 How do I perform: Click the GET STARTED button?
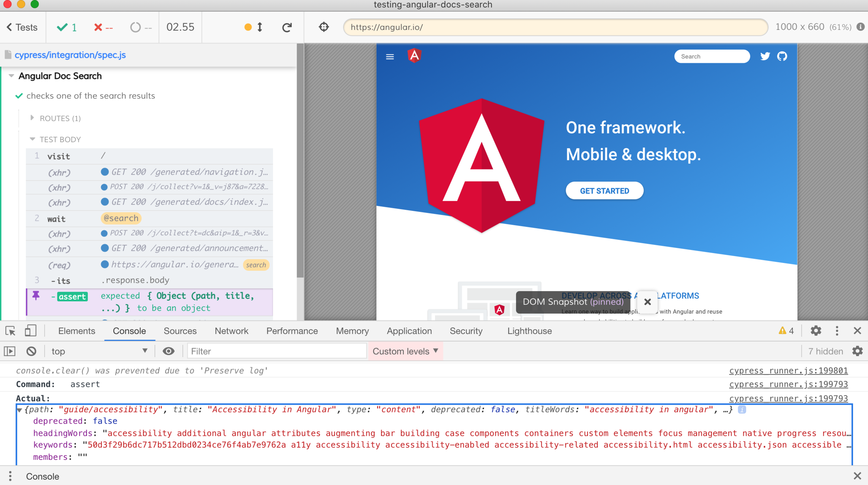coord(604,191)
